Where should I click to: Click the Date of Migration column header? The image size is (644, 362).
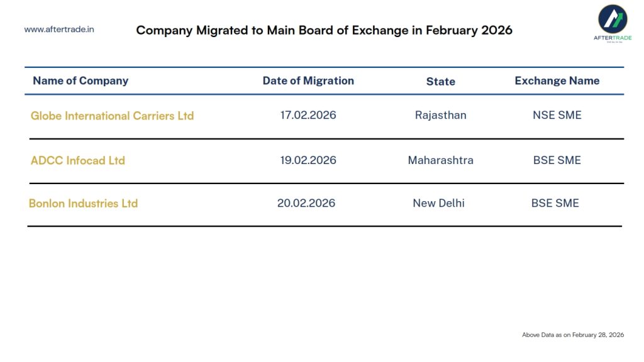[x=308, y=80]
